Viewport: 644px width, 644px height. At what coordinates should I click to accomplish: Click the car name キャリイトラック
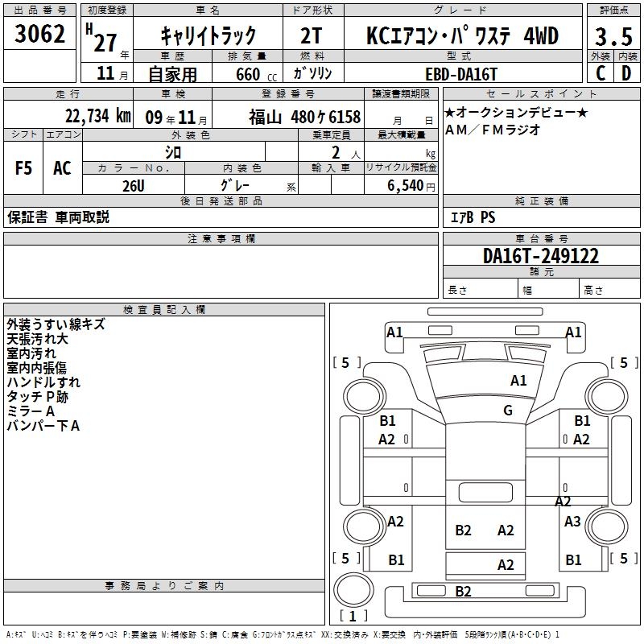tap(208, 35)
